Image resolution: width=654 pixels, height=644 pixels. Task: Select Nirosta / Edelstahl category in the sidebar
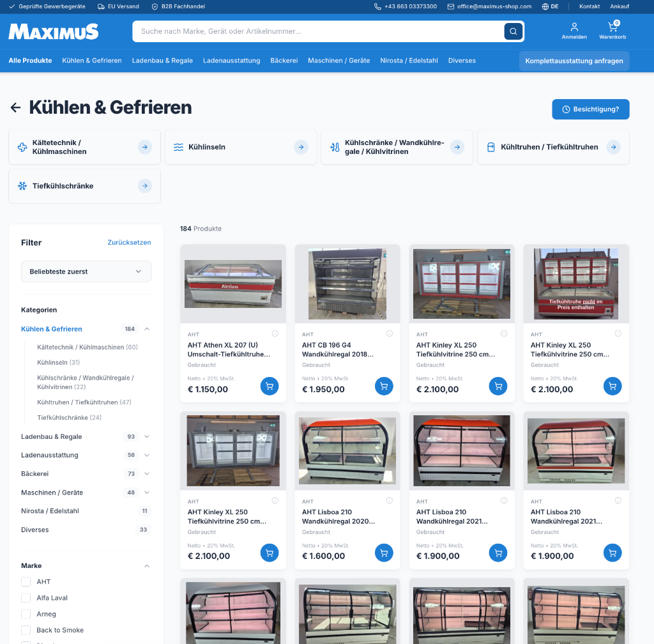(50, 511)
